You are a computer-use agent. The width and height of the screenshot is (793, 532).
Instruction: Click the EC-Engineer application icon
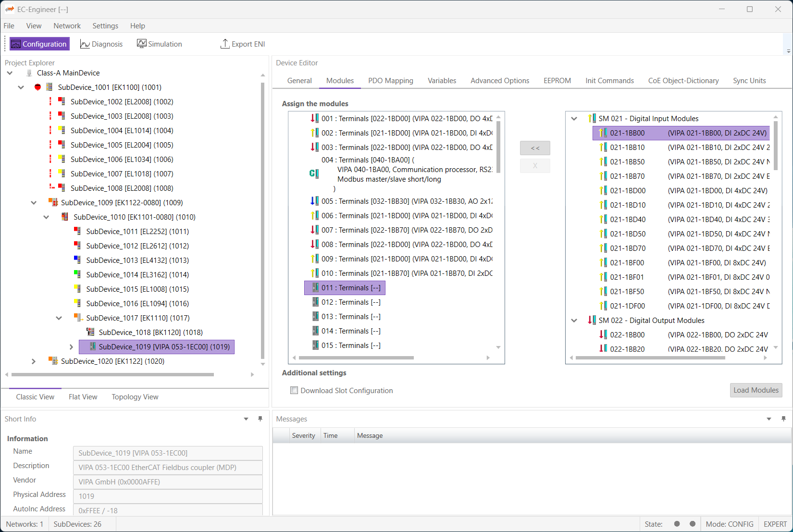coord(10,9)
